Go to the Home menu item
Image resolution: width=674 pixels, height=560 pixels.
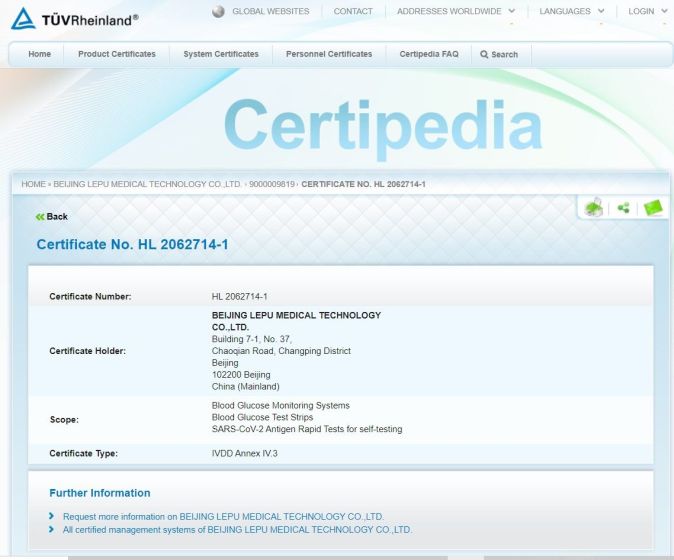tap(40, 54)
